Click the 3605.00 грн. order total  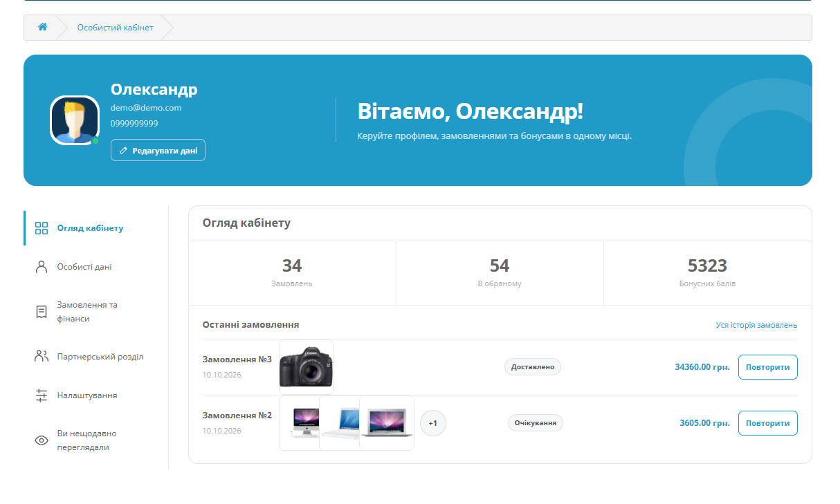click(x=704, y=423)
